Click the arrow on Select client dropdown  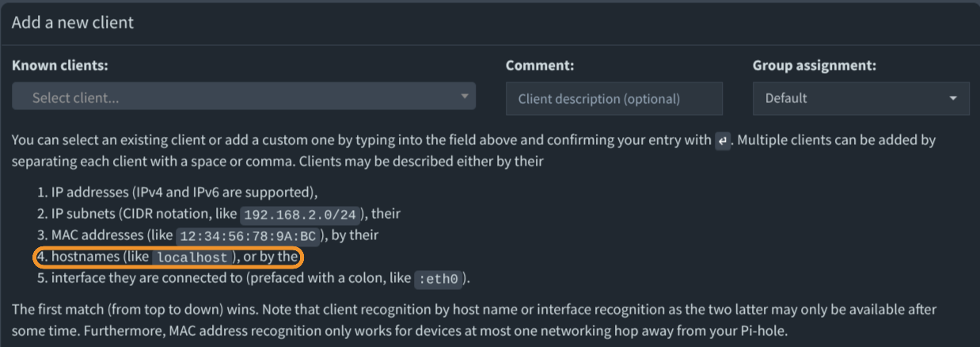click(465, 97)
